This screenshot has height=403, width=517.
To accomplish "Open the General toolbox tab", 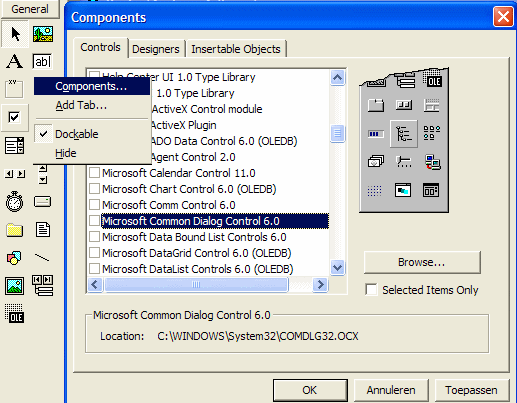I will 30,9.
